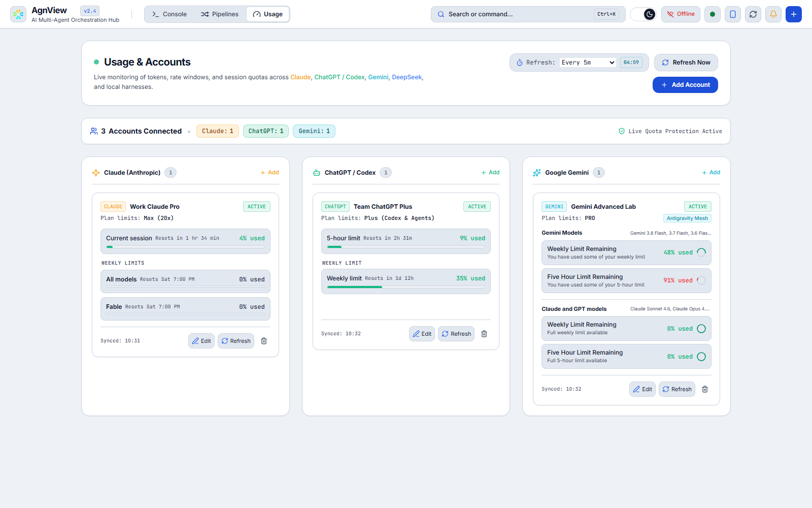Screen dimensions: 812x508
Task: Edit the Work Claude Pro account
Action: (201, 341)
